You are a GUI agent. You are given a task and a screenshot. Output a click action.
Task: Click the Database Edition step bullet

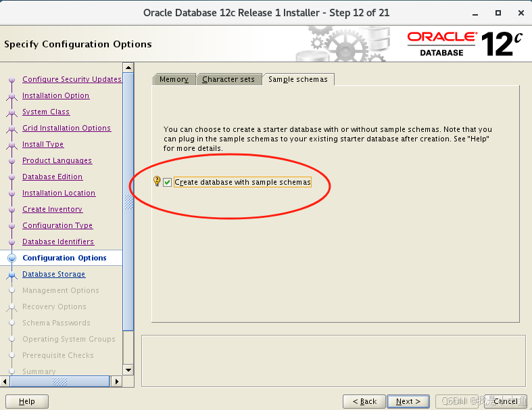point(12,177)
